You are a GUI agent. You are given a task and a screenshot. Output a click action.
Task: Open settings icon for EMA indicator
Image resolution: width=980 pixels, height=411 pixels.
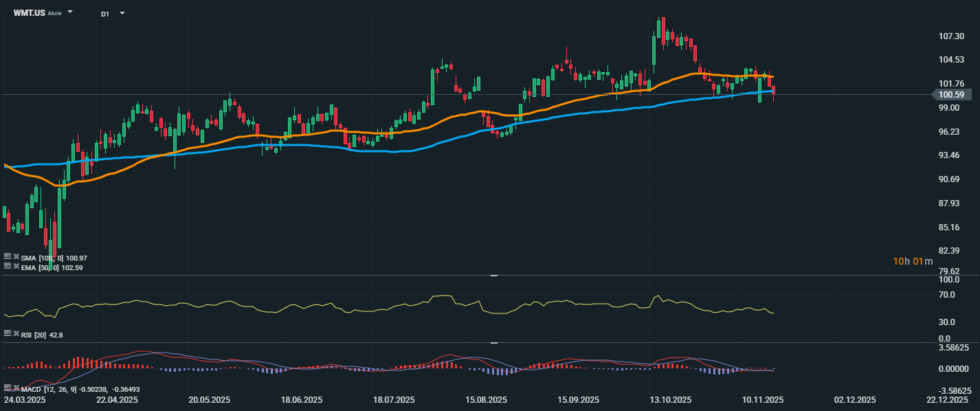pyautogui.click(x=8, y=265)
